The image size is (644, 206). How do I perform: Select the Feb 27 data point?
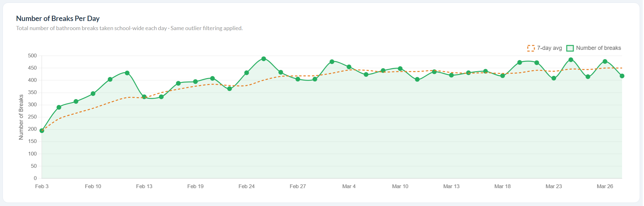pyautogui.click(x=298, y=79)
